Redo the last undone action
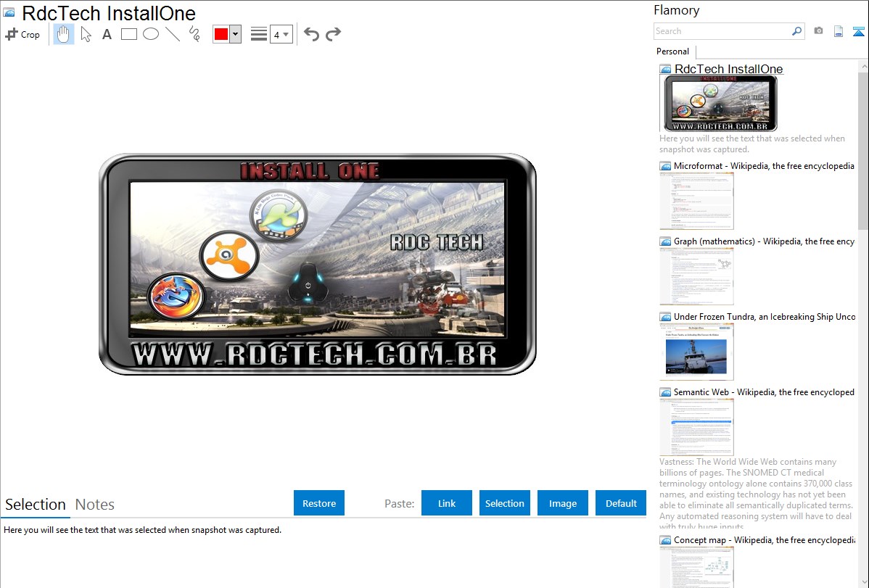 coord(333,34)
